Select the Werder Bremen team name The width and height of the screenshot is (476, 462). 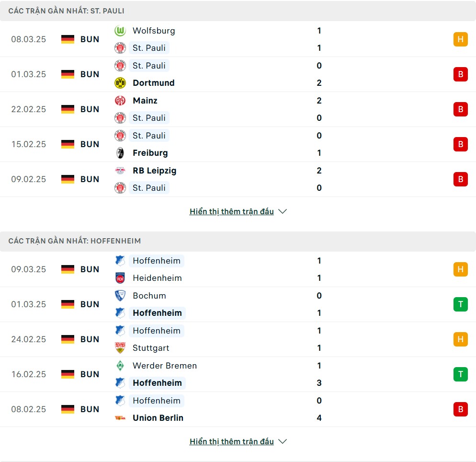165,365
